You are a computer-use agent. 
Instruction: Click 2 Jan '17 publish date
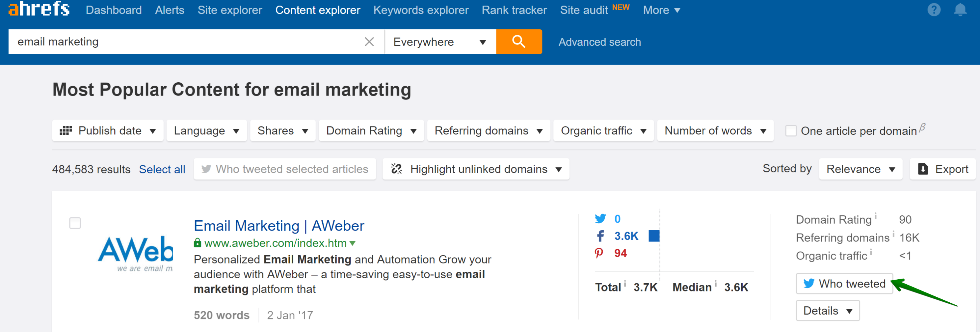(290, 315)
